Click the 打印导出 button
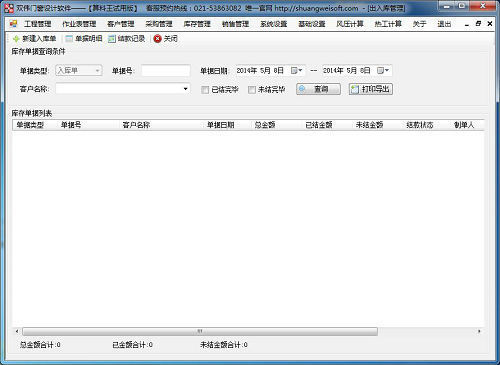Screen dimensions: 500x365 [x=371, y=89]
